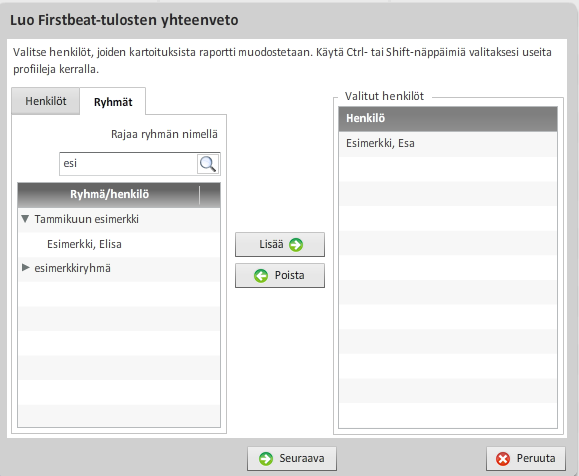Click the Lisää button label

[271, 244]
